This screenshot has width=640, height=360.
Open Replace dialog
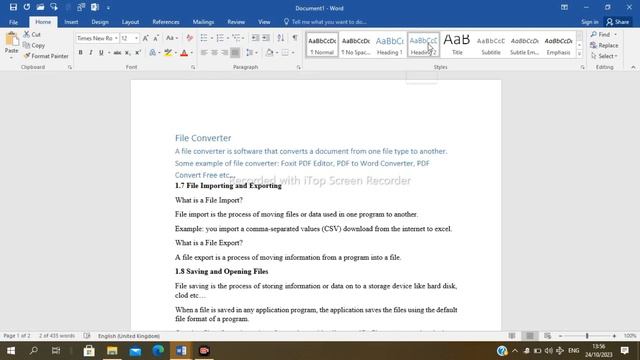(x=604, y=45)
